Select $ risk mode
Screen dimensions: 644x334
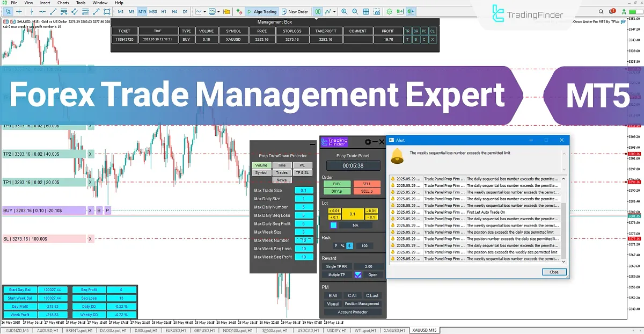(349, 246)
